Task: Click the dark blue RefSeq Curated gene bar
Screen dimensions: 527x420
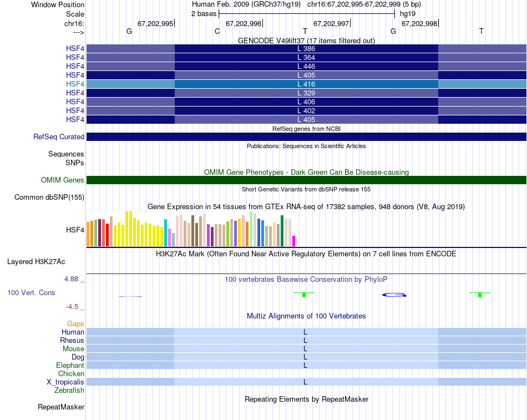Action: (306, 136)
